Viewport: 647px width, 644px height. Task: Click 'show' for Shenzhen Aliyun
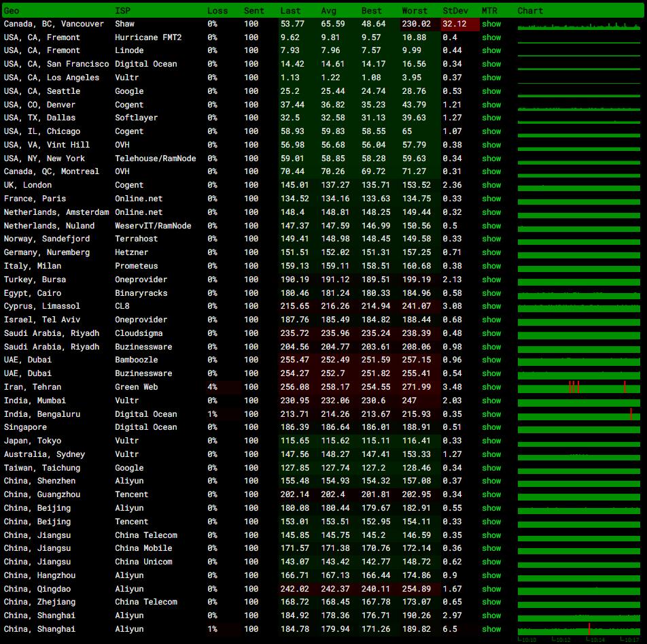pos(491,481)
